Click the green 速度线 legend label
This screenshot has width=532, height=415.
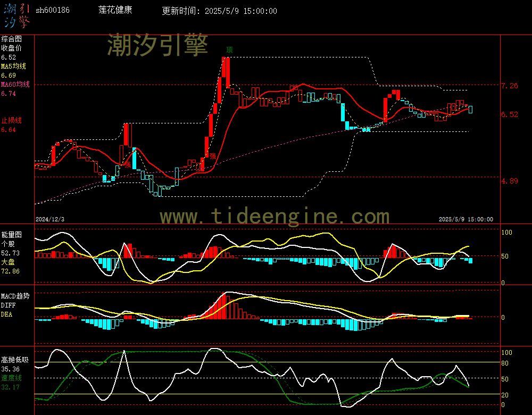tap(11, 378)
